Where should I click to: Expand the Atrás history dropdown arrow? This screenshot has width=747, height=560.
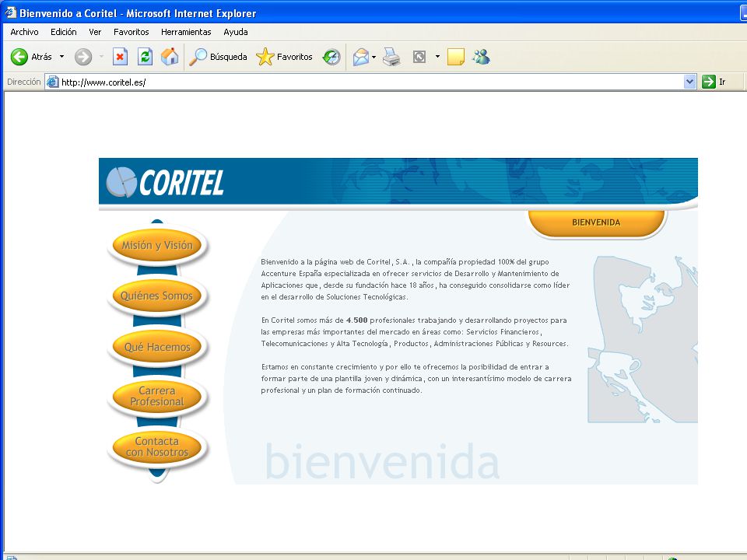click(61, 57)
